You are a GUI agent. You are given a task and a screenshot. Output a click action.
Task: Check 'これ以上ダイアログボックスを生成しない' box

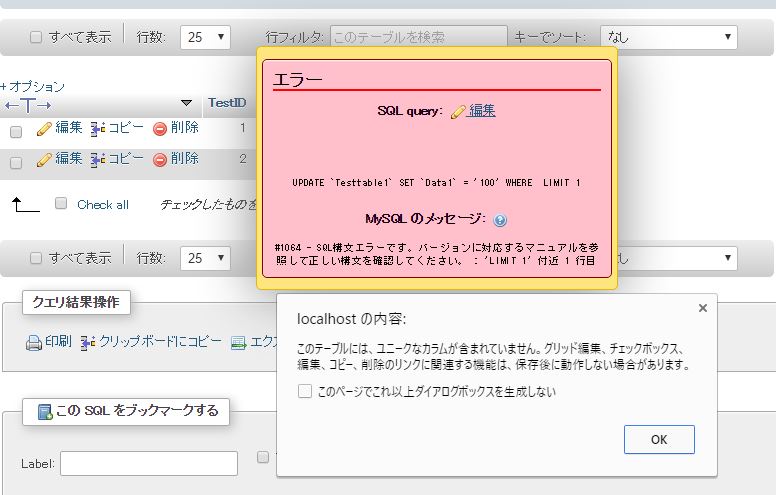point(305,391)
